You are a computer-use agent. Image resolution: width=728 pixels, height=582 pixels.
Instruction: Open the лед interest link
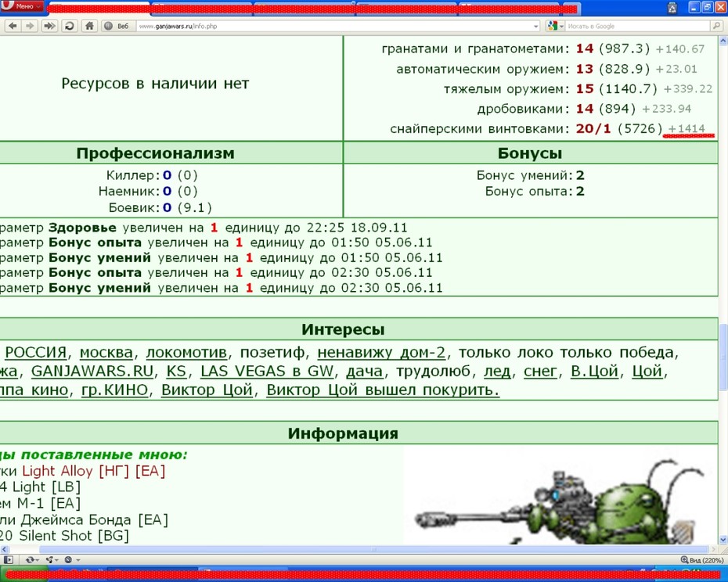click(497, 372)
